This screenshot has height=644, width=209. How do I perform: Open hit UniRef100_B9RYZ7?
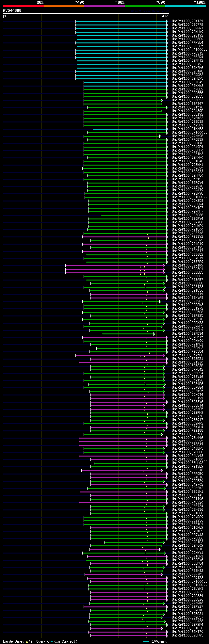[x=187, y=607]
